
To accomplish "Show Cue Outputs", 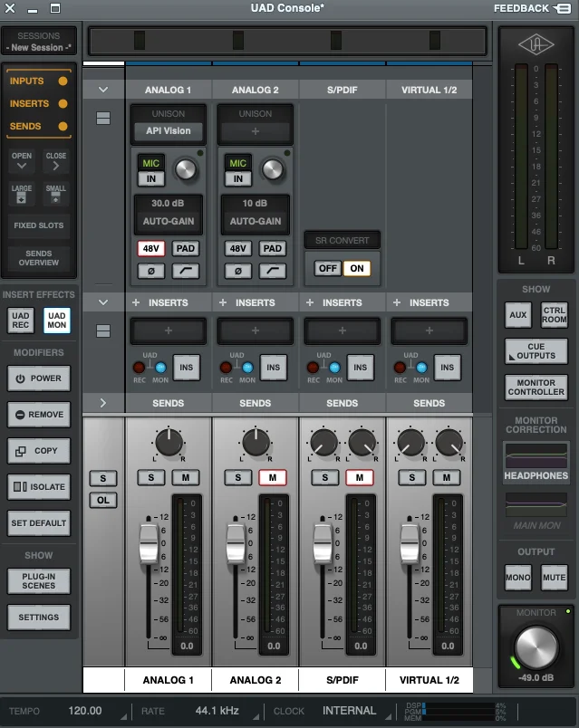I will pyautogui.click(x=536, y=351).
